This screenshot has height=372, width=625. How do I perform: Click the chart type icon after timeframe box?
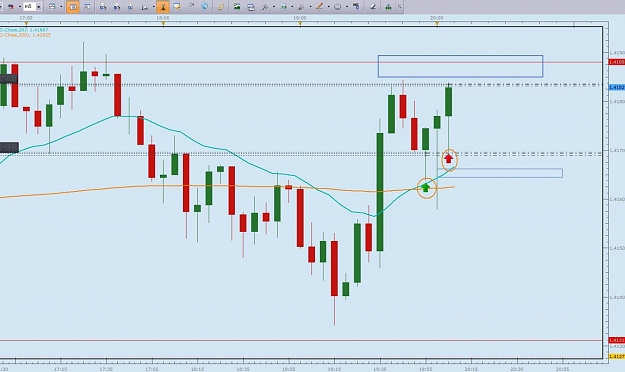[x=52, y=6]
